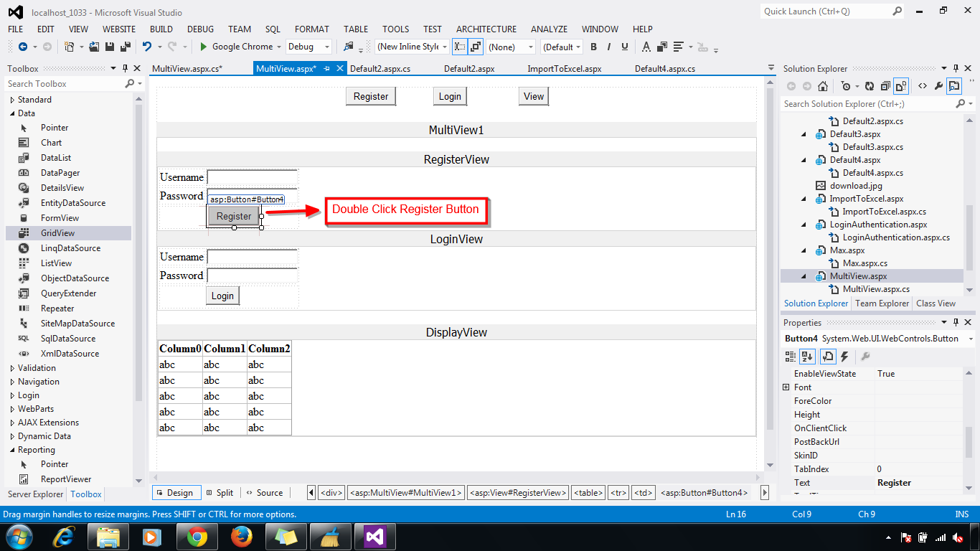The height and width of the screenshot is (551, 980).
Task: Open the Google Chrome browser selector dropdown
Action: click(278, 47)
